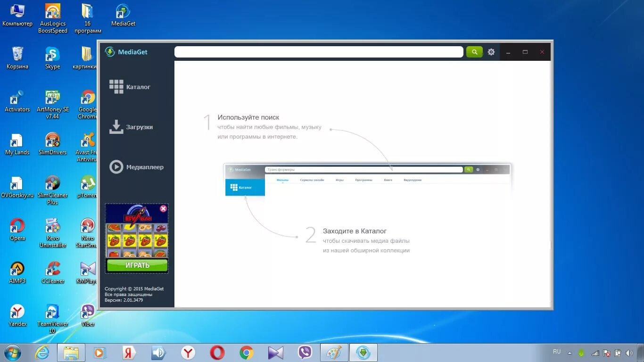The height and width of the screenshot is (362, 644).
Task: Select the Yandex desktop icon
Action: click(x=17, y=316)
